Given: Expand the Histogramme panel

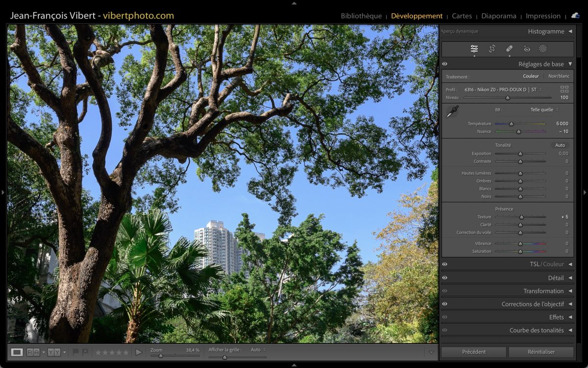Looking at the screenshot, I should click(546, 31).
